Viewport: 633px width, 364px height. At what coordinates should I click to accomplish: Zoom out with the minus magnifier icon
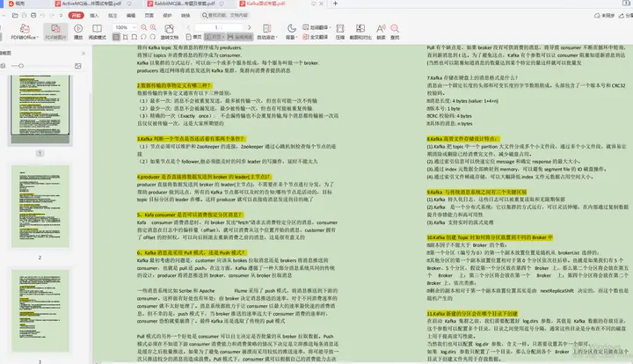[143, 27]
